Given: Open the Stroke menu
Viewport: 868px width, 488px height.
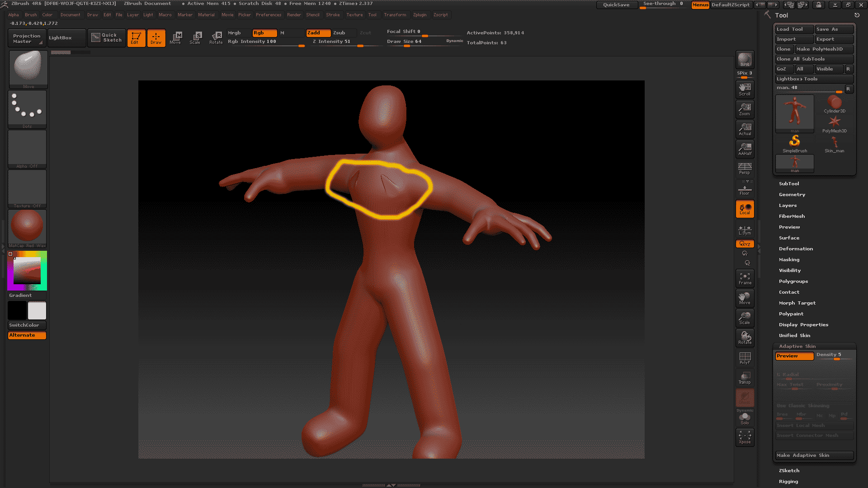Looking at the screenshot, I should click(333, 15).
